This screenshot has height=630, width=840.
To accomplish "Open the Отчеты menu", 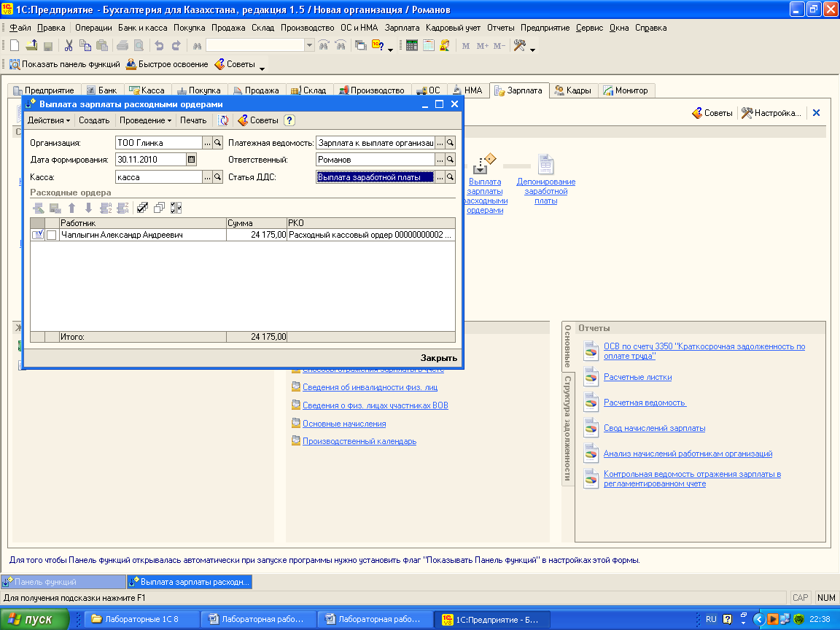I will tap(500, 28).
